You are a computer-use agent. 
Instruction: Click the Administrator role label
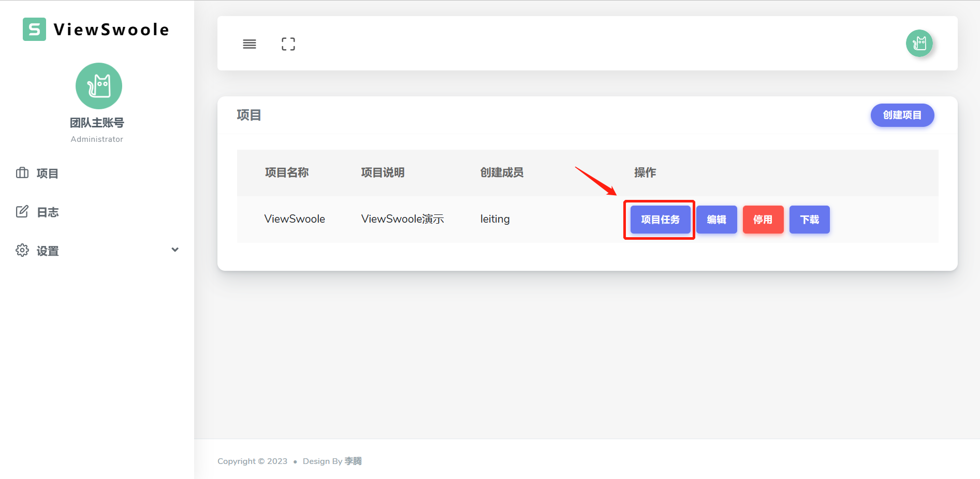coord(97,139)
